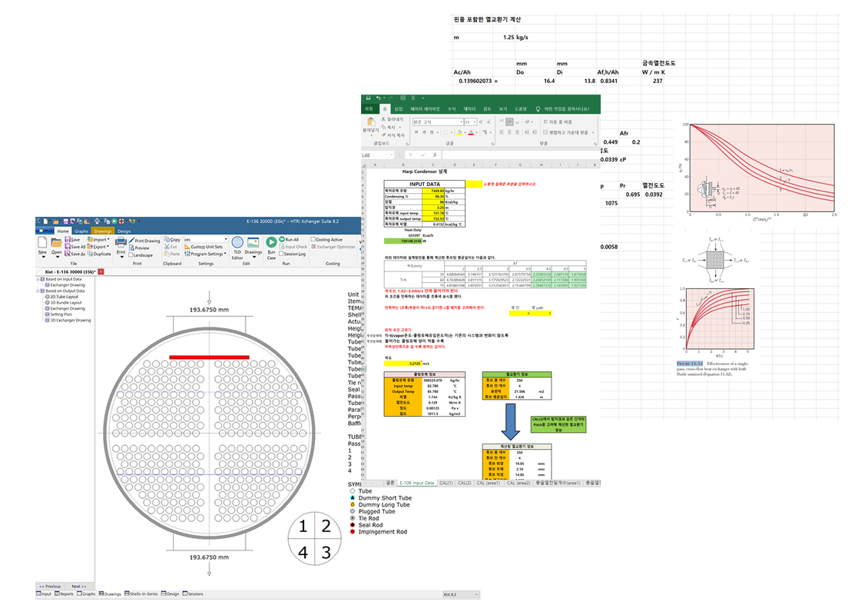Viewport: 868px width, 615px height.
Task: Click the Run Case green play icon
Action: point(271,242)
